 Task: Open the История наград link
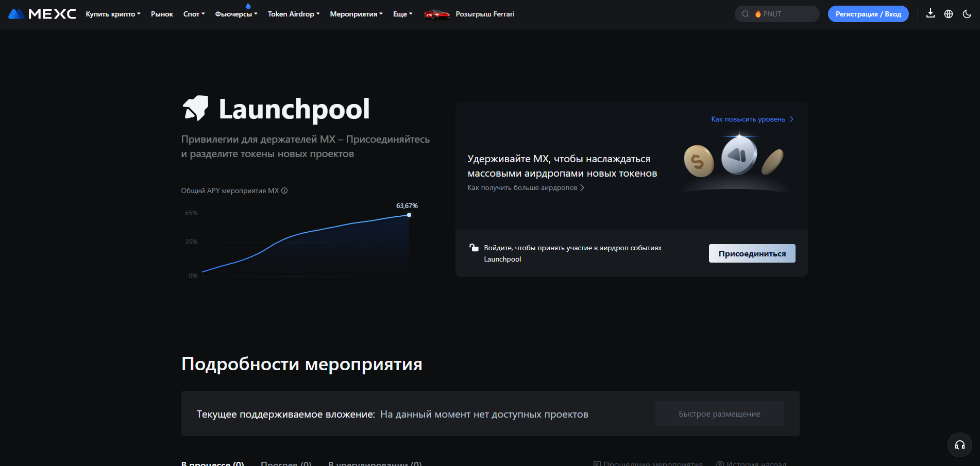[751, 463]
